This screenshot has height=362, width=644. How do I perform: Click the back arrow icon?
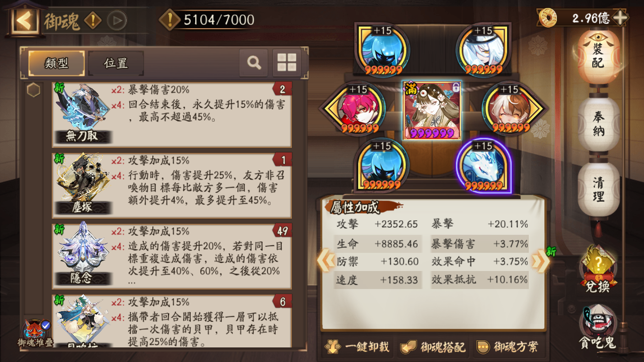tap(24, 21)
